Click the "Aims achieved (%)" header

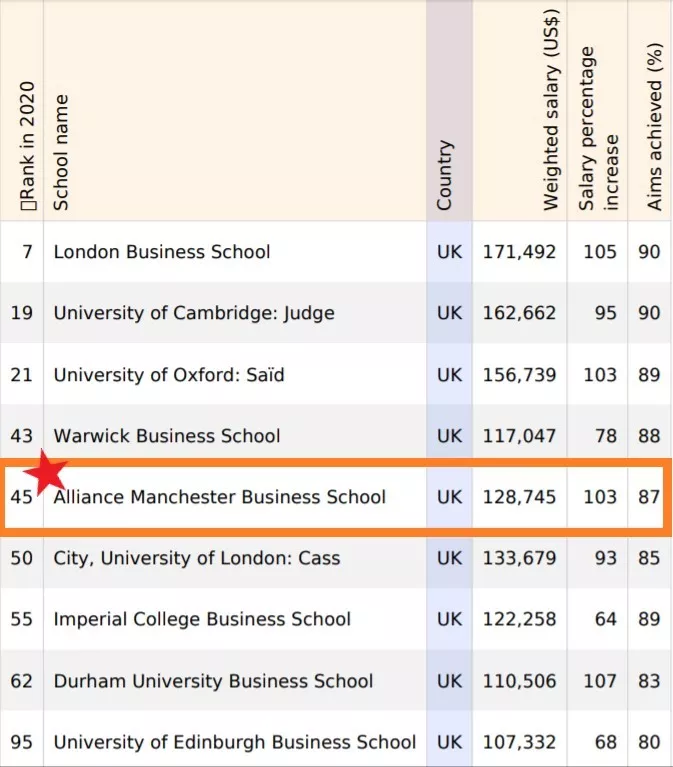pyautogui.click(x=655, y=127)
